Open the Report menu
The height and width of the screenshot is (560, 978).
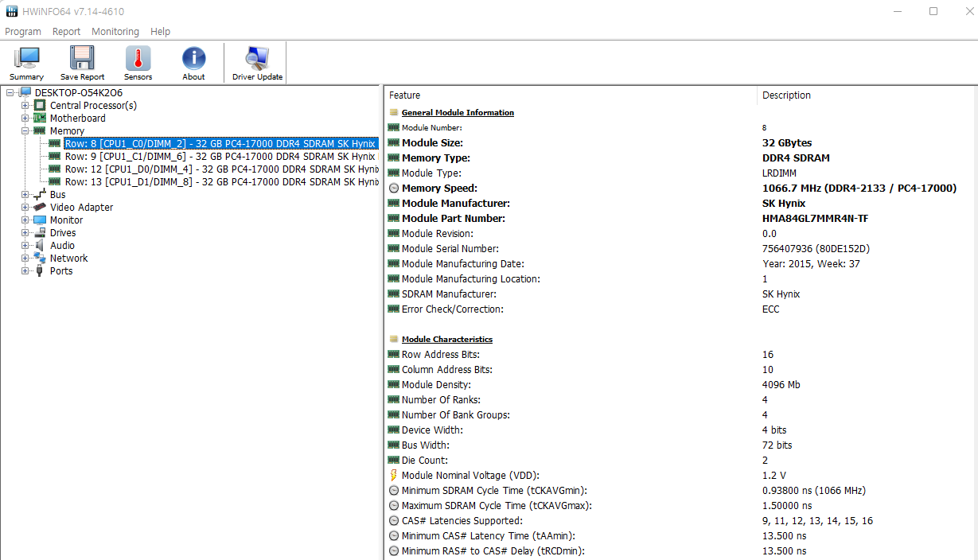click(x=66, y=32)
